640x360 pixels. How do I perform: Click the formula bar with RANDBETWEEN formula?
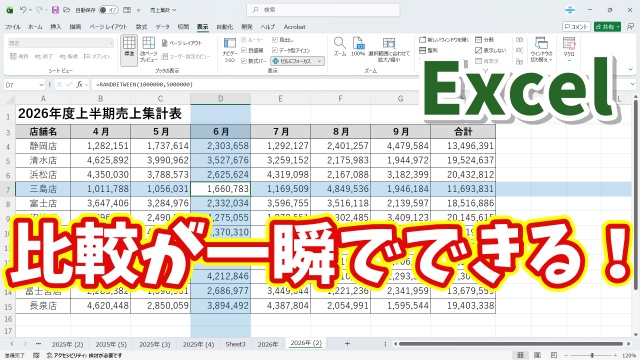[359, 84]
